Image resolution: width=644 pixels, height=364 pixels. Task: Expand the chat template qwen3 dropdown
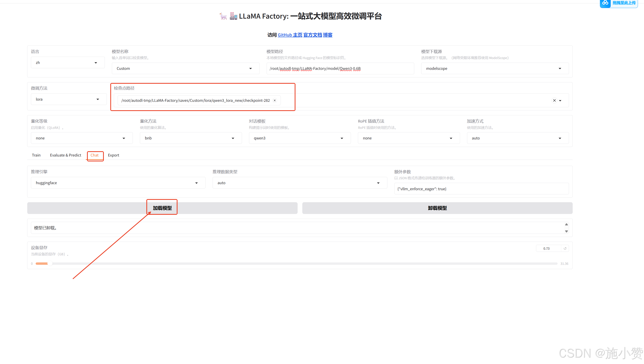[x=300, y=138]
